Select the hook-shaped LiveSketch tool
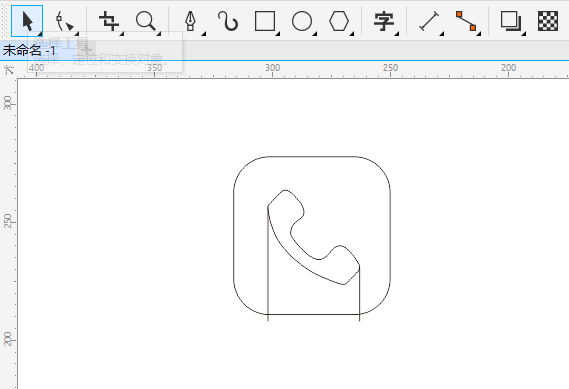The image size is (569, 389). 228,21
